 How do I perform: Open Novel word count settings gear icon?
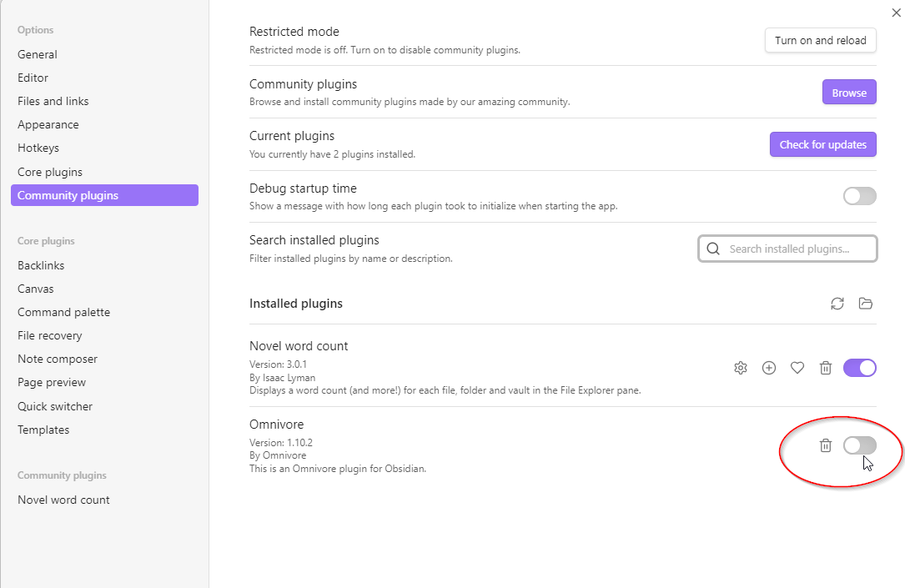click(740, 368)
